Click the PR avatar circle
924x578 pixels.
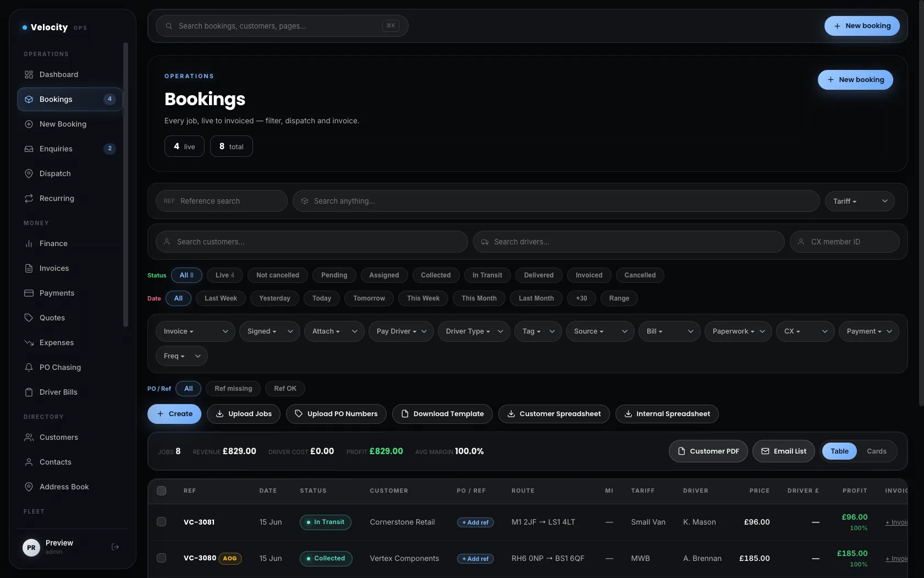pos(31,547)
